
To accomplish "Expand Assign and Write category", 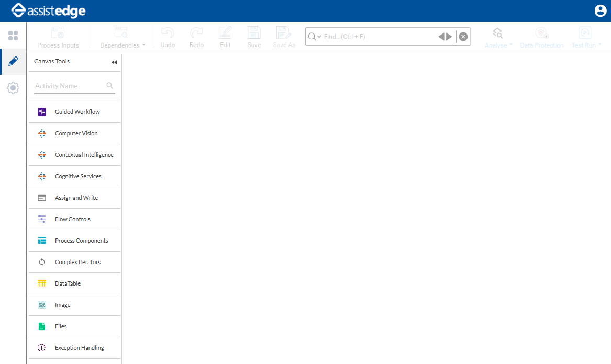I will [x=74, y=198].
